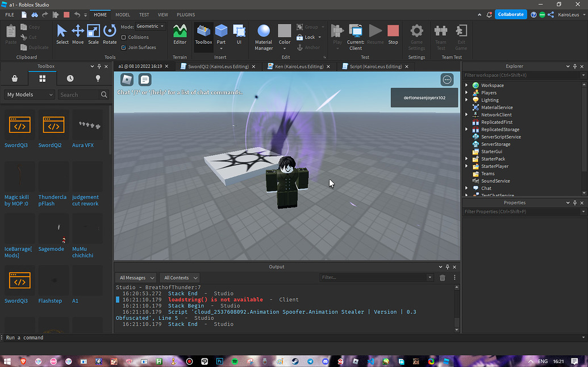This screenshot has width=588, height=367.
Task: Click the Collaborate button
Action: pos(510,14)
